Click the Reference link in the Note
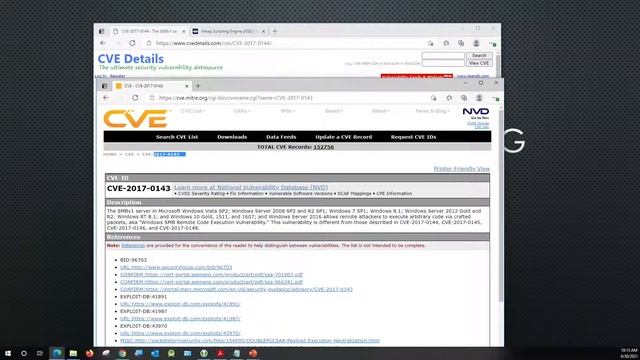The width and height of the screenshot is (640, 360). pos(133,246)
